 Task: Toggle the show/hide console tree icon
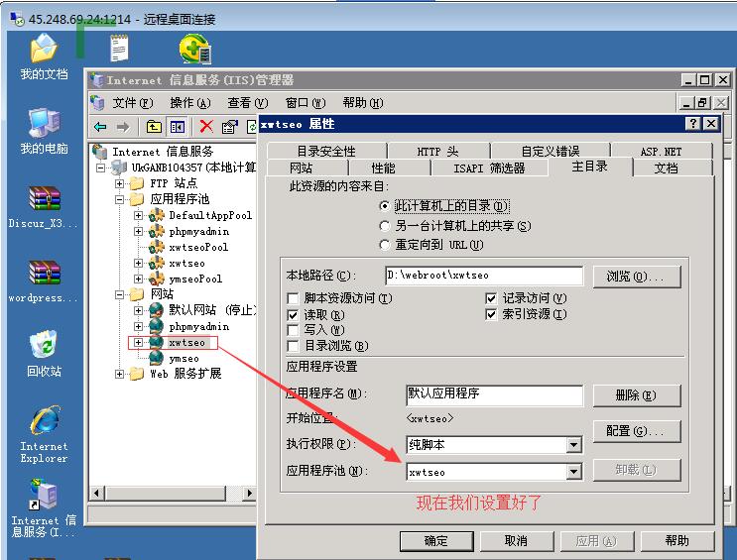click(x=178, y=127)
